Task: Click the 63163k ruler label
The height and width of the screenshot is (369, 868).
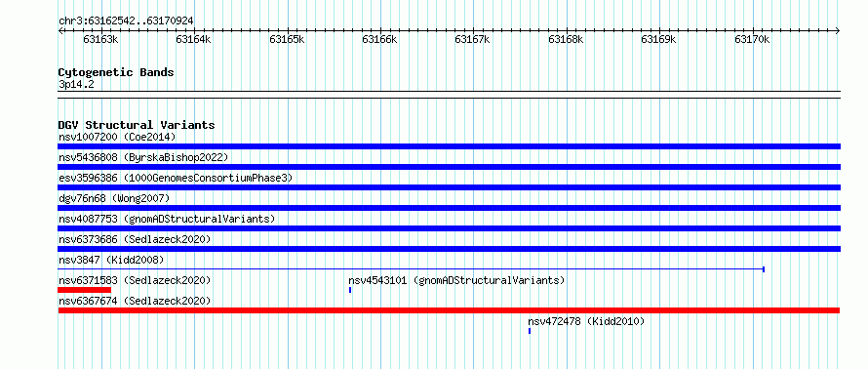Action: (100, 40)
